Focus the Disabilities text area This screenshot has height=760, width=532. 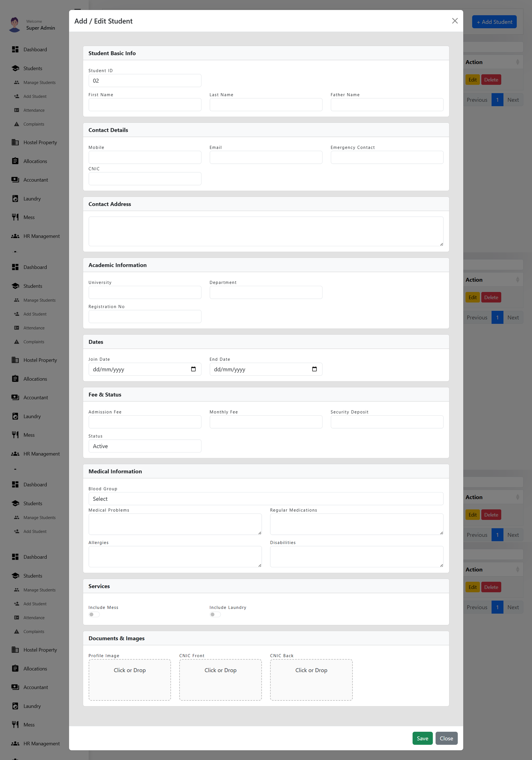pos(357,557)
